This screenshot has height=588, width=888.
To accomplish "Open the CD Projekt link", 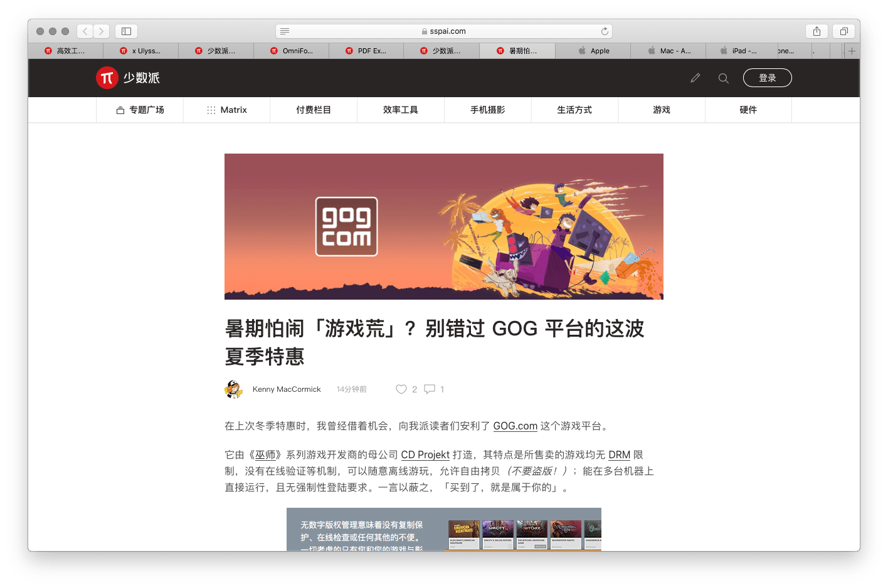I will 425,455.
